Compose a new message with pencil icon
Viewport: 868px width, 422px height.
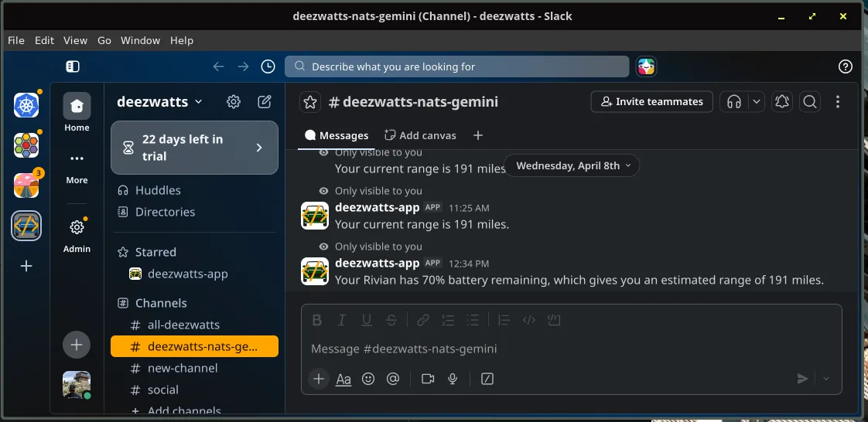pos(265,102)
